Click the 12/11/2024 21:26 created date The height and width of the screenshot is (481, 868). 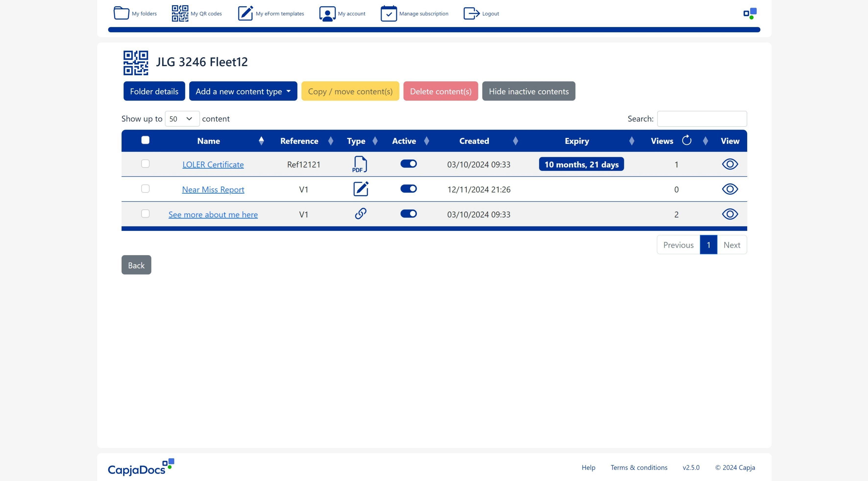click(478, 189)
